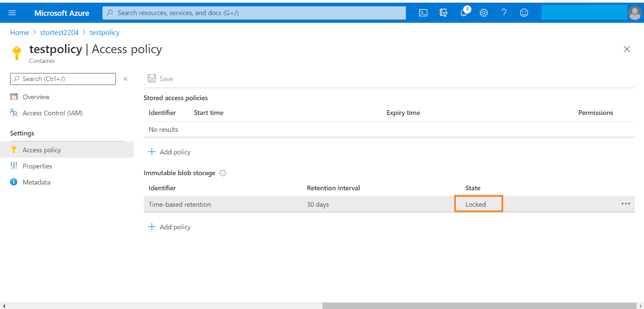
Task: Click the Start time column header
Action: coord(208,113)
